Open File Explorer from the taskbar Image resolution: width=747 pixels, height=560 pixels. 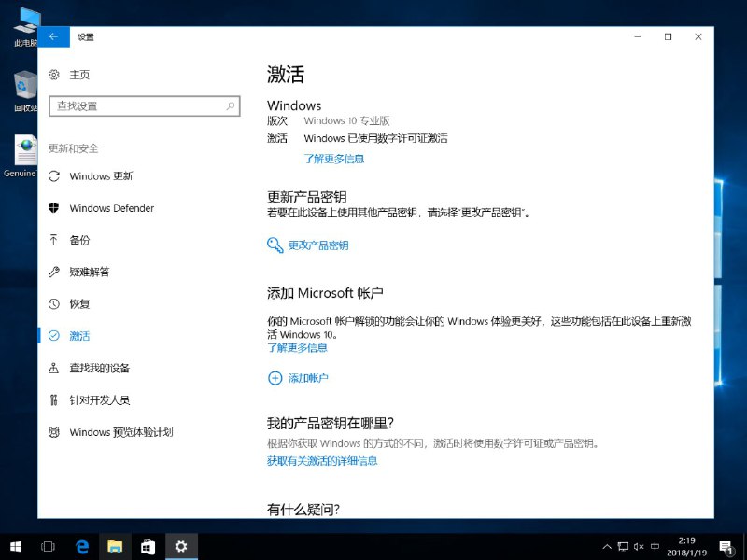pyautogui.click(x=115, y=546)
